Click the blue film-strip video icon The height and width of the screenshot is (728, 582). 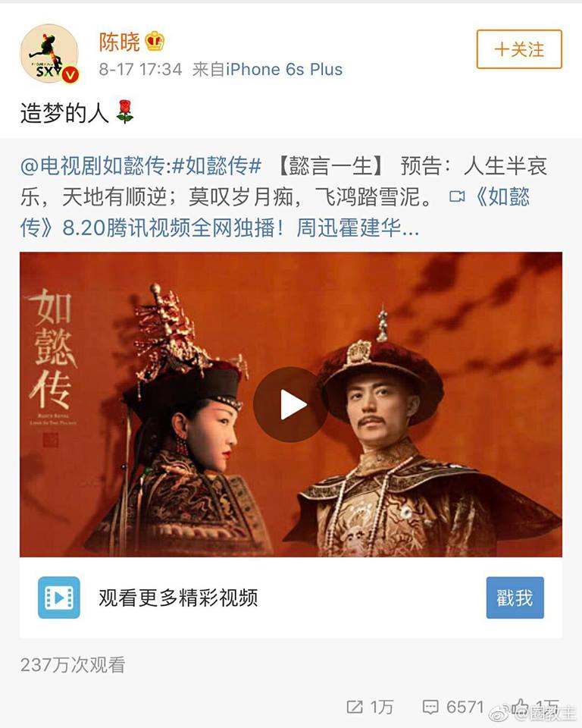59,598
